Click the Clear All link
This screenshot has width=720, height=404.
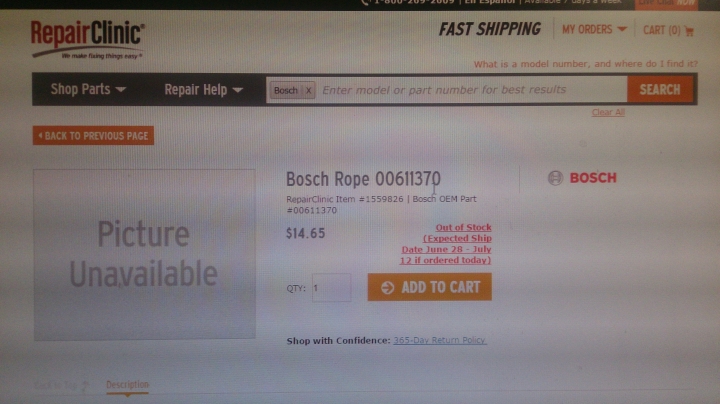tap(608, 112)
